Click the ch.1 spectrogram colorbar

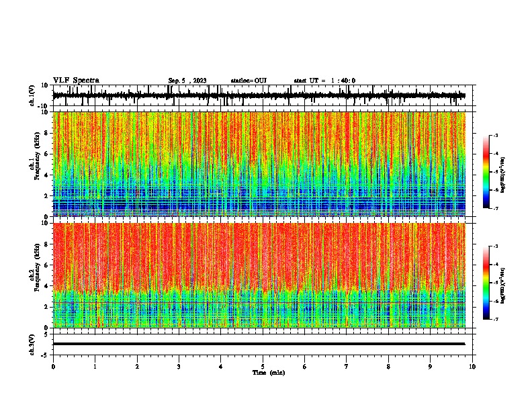click(486, 172)
